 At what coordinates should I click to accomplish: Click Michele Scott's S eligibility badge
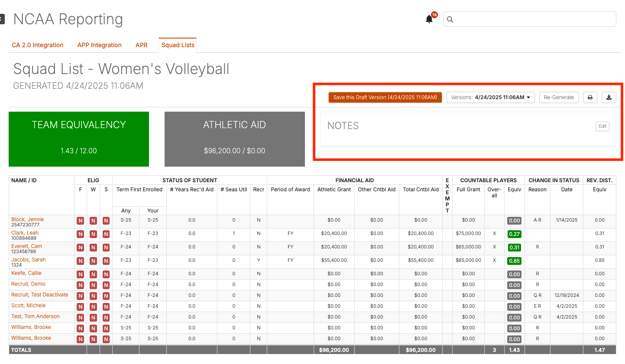106,307
